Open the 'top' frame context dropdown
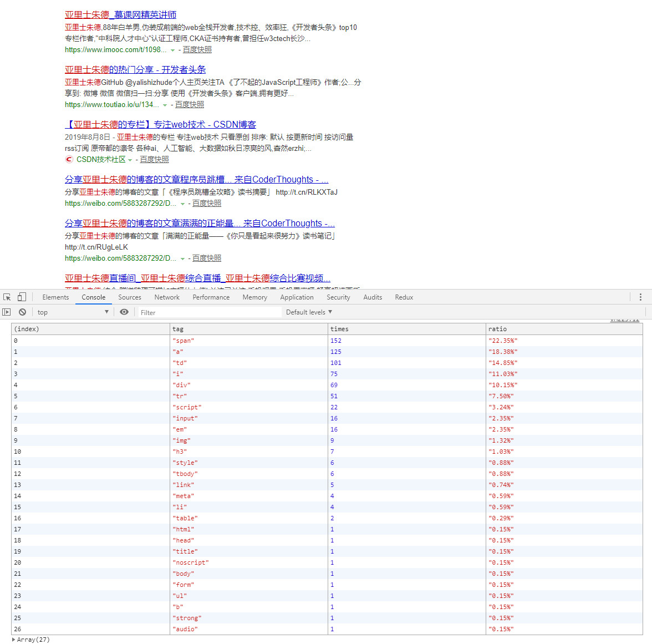The height and width of the screenshot is (644, 652). point(72,312)
